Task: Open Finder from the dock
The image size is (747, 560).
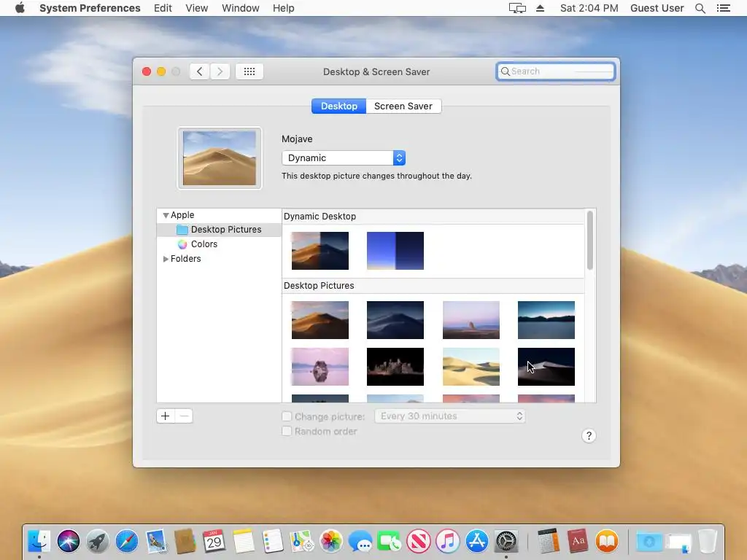Action: click(39, 542)
